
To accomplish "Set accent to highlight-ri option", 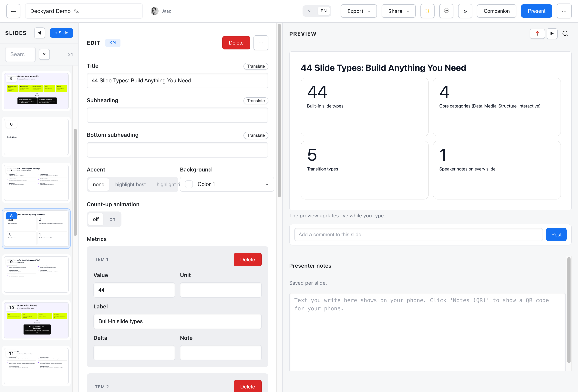I will (x=168, y=185).
